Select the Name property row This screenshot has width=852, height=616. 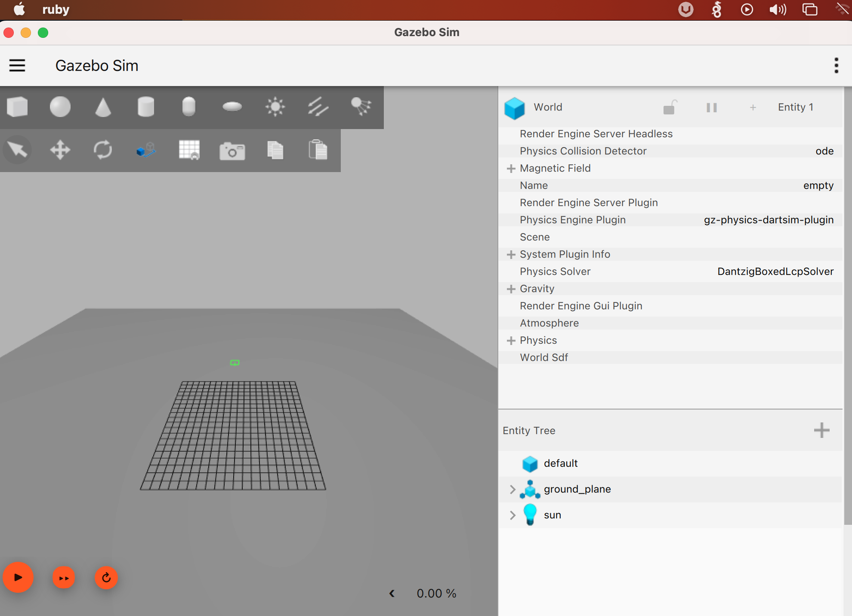pos(670,185)
